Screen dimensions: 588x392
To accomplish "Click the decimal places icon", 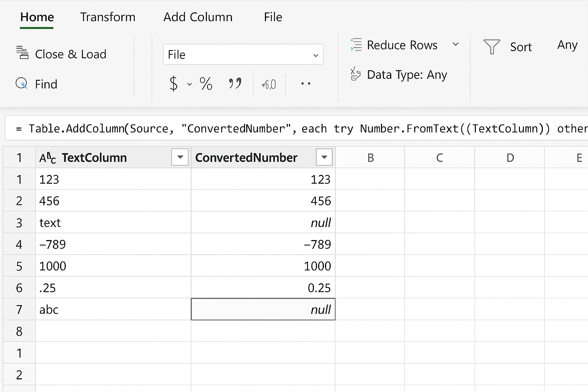I will [x=269, y=84].
